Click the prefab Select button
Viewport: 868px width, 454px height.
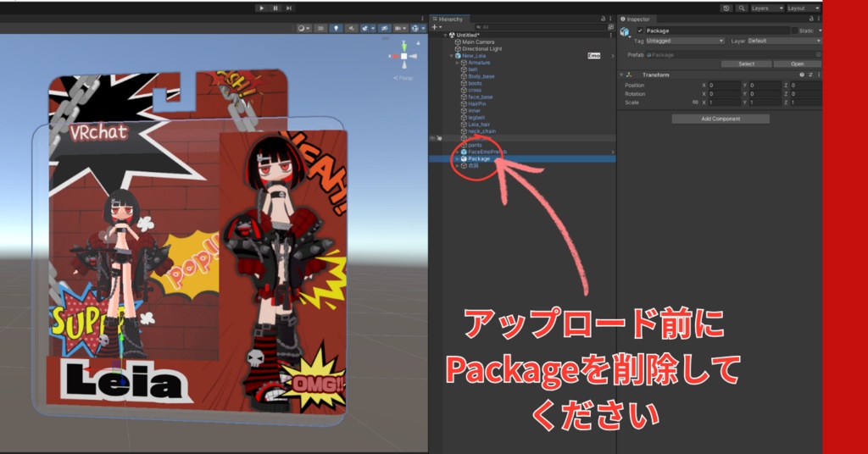(746, 64)
